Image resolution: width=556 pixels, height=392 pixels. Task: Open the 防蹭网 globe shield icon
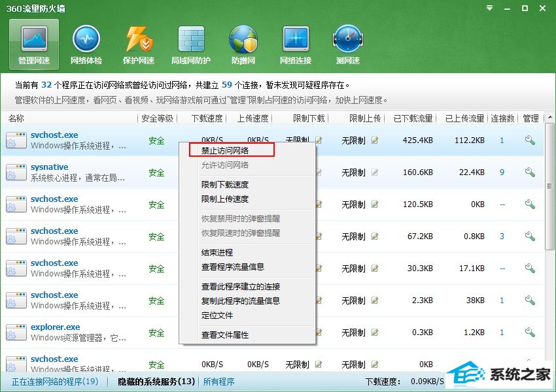click(x=243, y=45)
